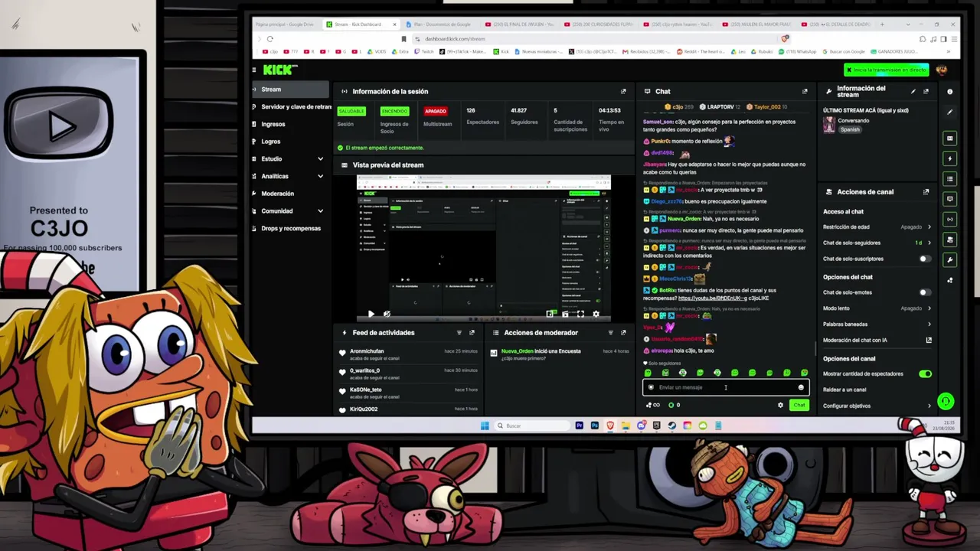Open stream preview settings gear
The image size is (980, 551).
[x=596, y=314]
